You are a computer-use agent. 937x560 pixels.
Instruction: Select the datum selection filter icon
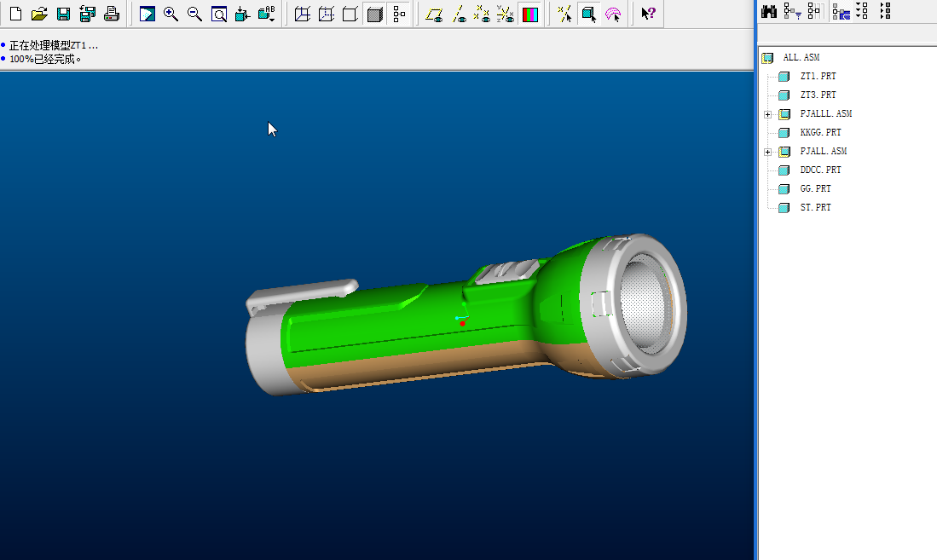pos(564,14)
